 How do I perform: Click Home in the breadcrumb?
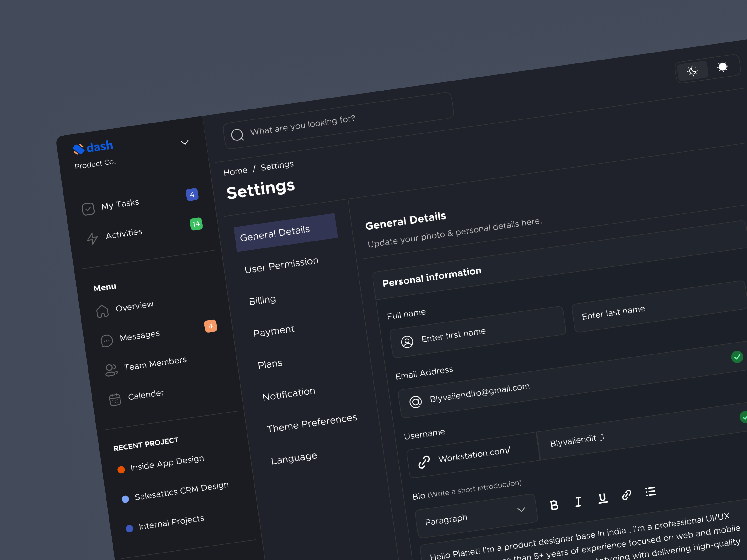tap(235, 171)
